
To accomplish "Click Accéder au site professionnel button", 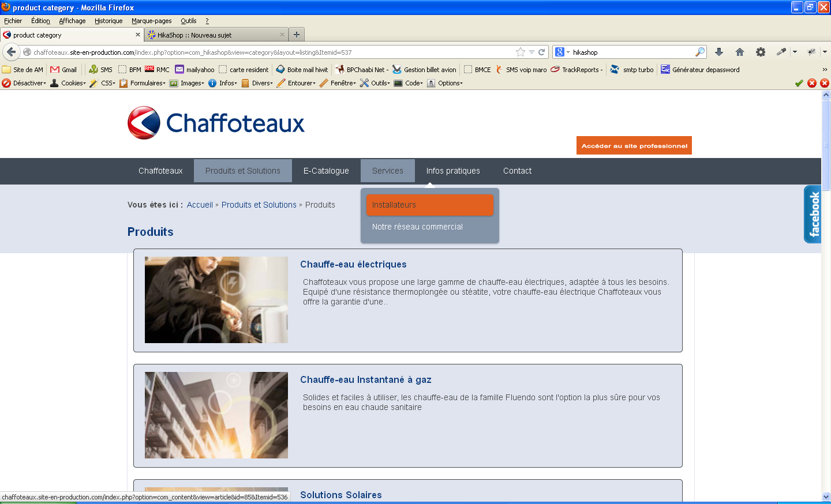I will click(x=634, y=145).
